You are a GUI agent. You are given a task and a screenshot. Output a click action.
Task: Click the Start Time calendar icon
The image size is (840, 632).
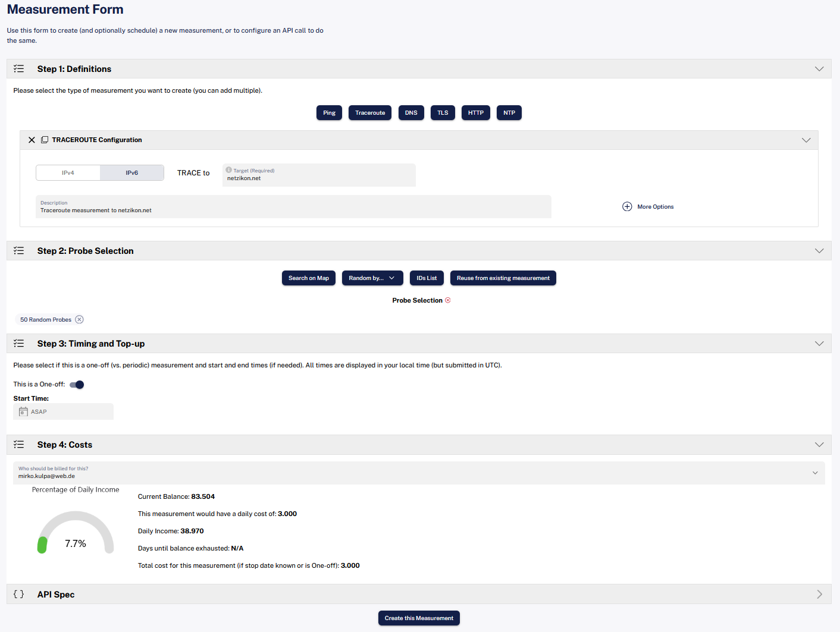tap(23, 411)
